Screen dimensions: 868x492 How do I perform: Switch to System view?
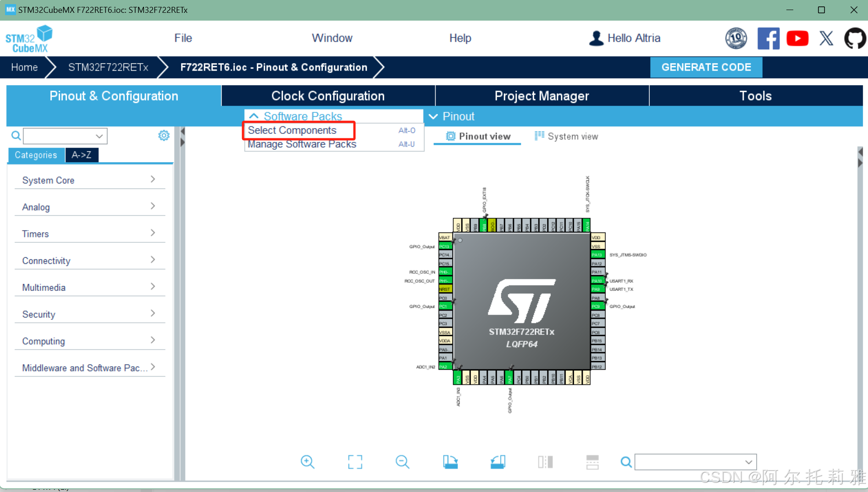pos(566,137)
